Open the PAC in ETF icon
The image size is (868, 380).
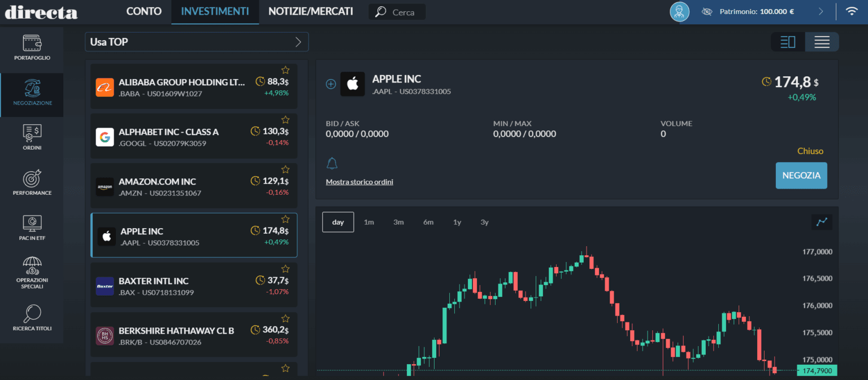32,223
